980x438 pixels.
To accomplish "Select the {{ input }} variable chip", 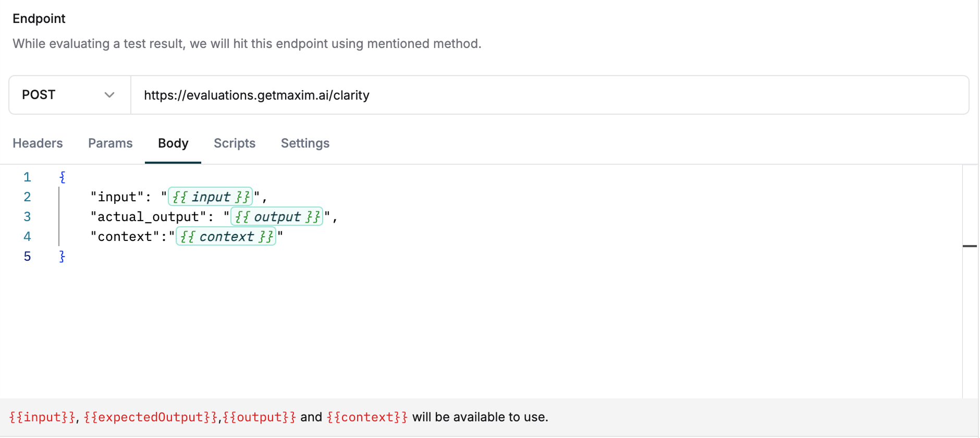I will click(x=210, y=197).
